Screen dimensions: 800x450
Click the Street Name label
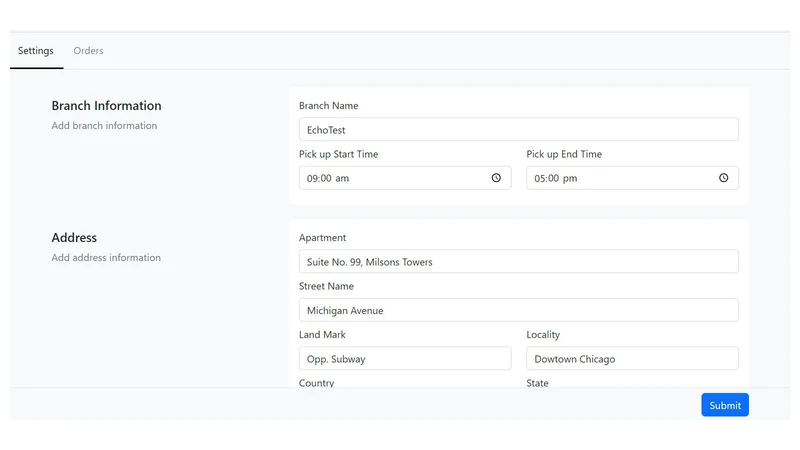[x=326, y=286]
